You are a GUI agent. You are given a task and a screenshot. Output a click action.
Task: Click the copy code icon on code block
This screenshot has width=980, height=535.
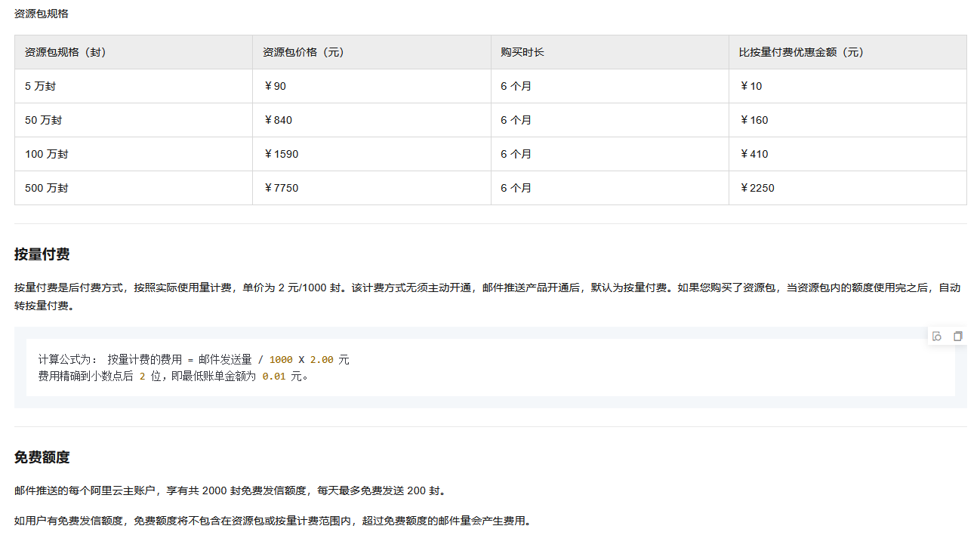click(957, 337)
